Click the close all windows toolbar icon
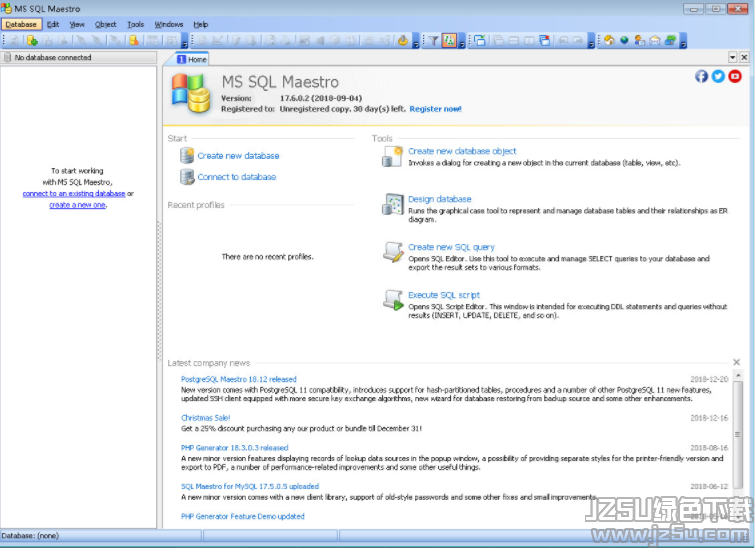The height and width of the screenshot is (548, 755). click(545, 40)
